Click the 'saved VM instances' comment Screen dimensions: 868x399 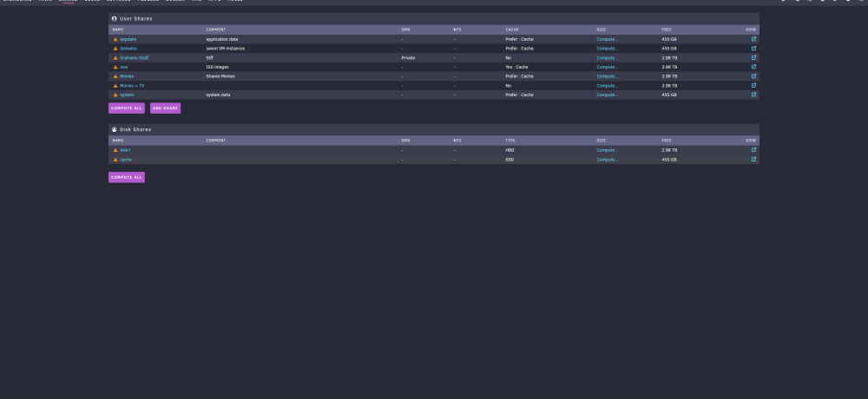pyautogui.click(x=226, y=49)
